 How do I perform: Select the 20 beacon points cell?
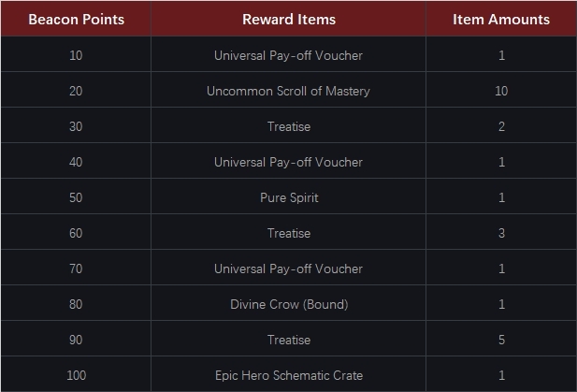click(x=76, y=91)
